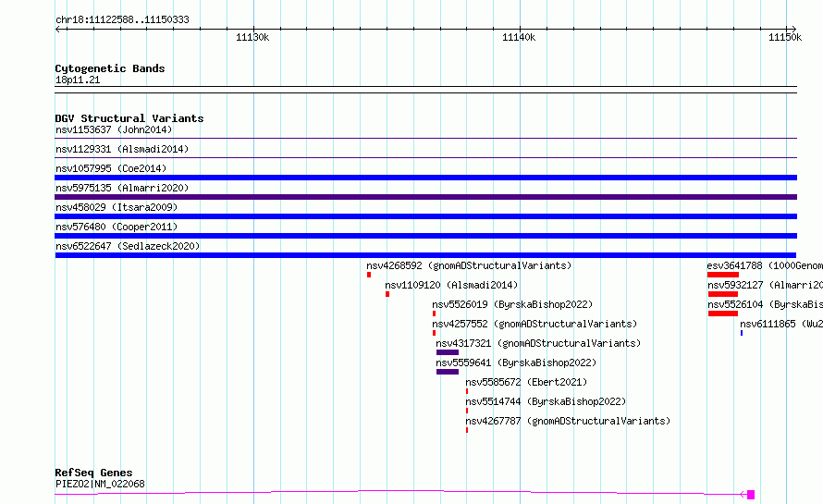Image resolution: width=823 pixels, height=504 pixels.
Task: Open the nsv5559641 (ByrskaBishop2022) label
Action: click(516, 363)
